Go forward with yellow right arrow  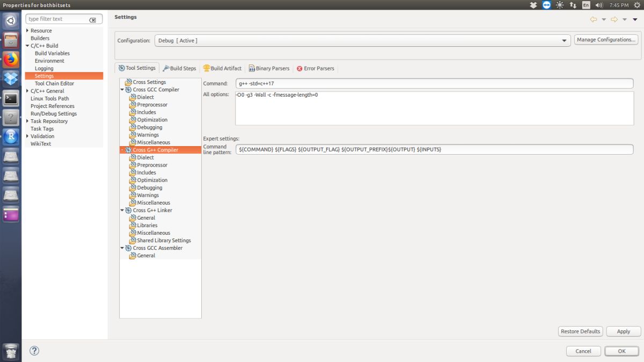(614, 19)
